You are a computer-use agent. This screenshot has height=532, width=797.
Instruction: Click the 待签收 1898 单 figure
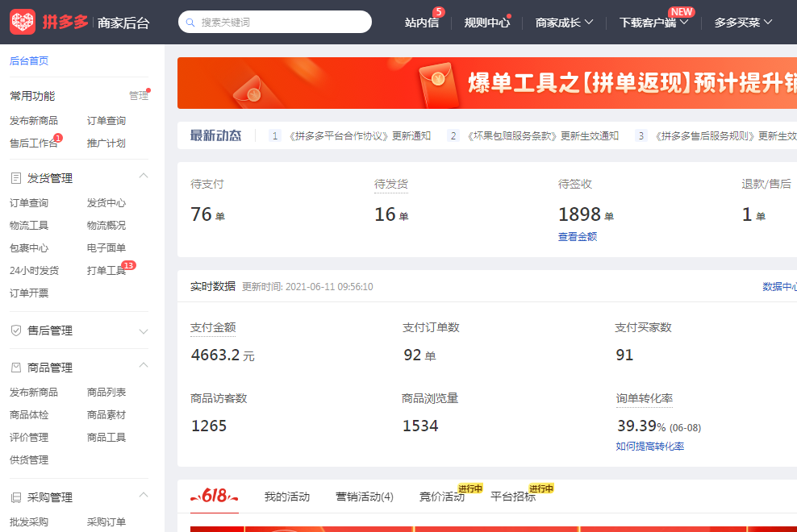[586, 214]
